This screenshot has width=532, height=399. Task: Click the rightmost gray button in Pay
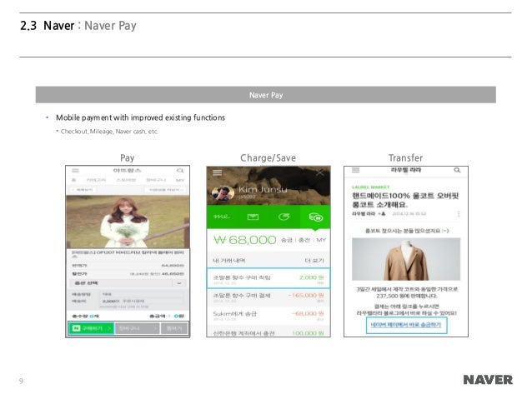pyautogui.click(x=174, y=328)
